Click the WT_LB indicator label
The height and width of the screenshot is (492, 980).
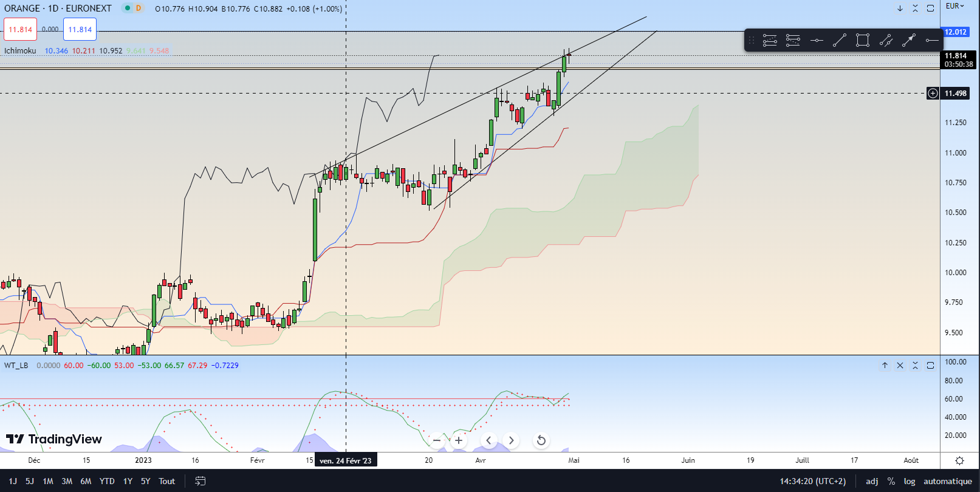click(x=16, y=366)
